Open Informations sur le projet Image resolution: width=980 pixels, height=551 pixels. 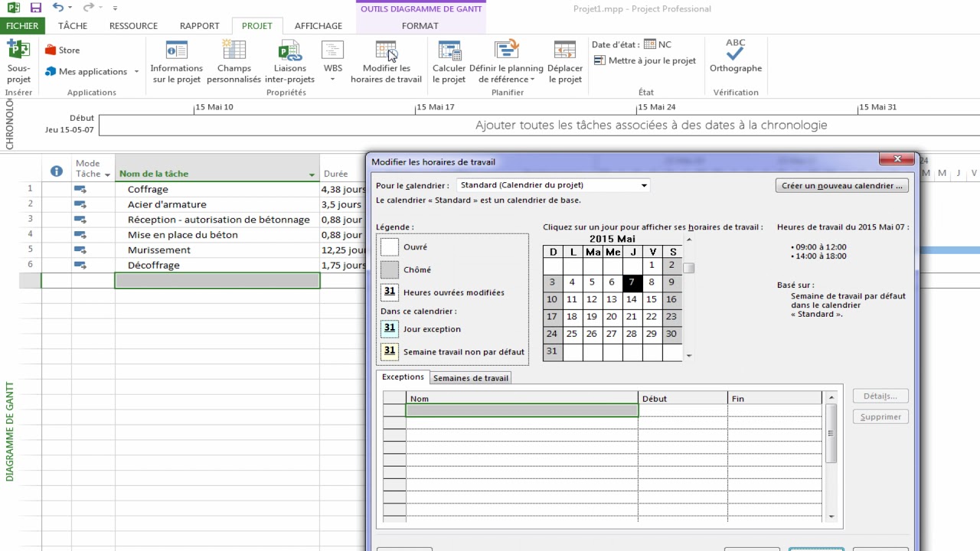pos(176,62)
